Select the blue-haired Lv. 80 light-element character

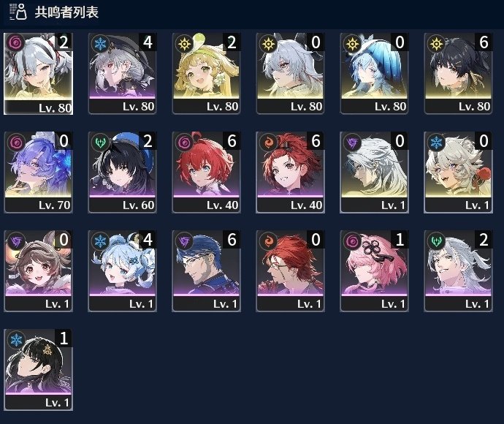(374, 74)
